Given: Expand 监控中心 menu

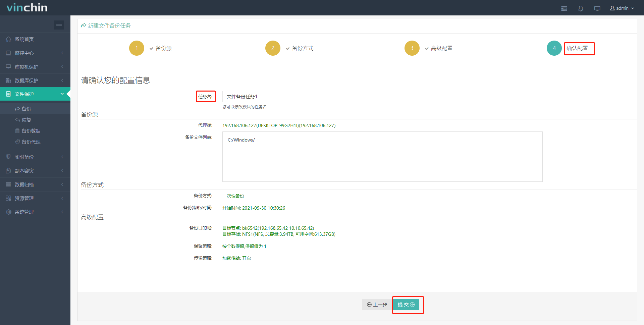Looking at the screenshot, I should coord(35,53).
